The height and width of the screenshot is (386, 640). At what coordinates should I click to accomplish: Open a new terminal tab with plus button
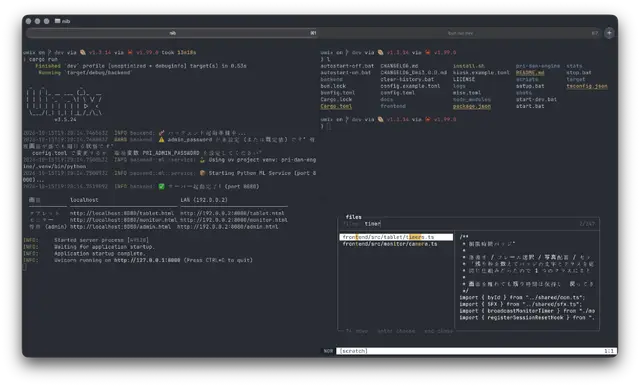click(x=609, y=33)
